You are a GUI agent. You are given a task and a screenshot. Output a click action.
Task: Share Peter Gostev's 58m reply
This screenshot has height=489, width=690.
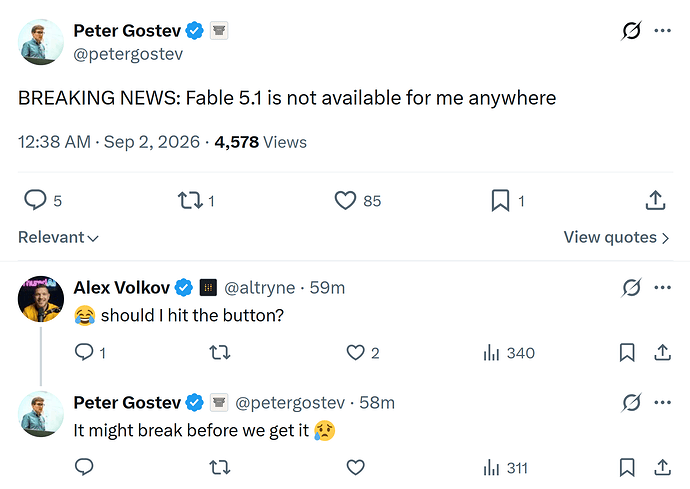click(662, 467)
